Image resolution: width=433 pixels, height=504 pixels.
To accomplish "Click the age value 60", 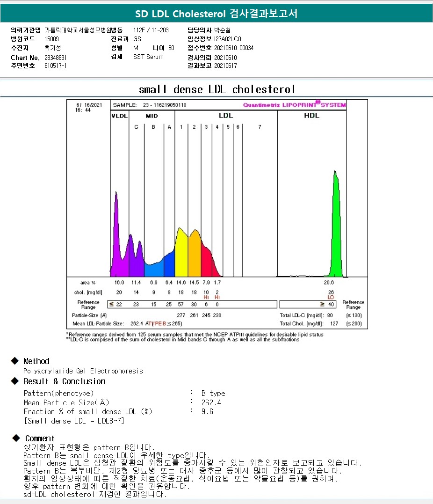I will pos(171,48).
